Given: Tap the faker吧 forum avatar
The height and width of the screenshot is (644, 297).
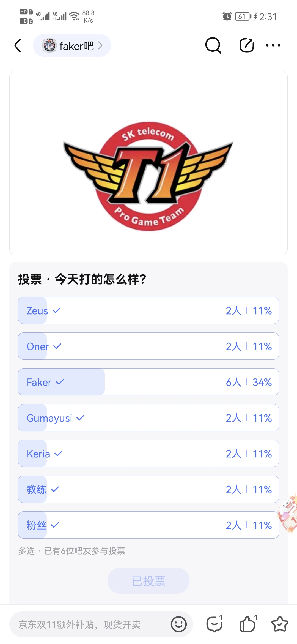Looking at the screenshot, I should tap(50, 45).
